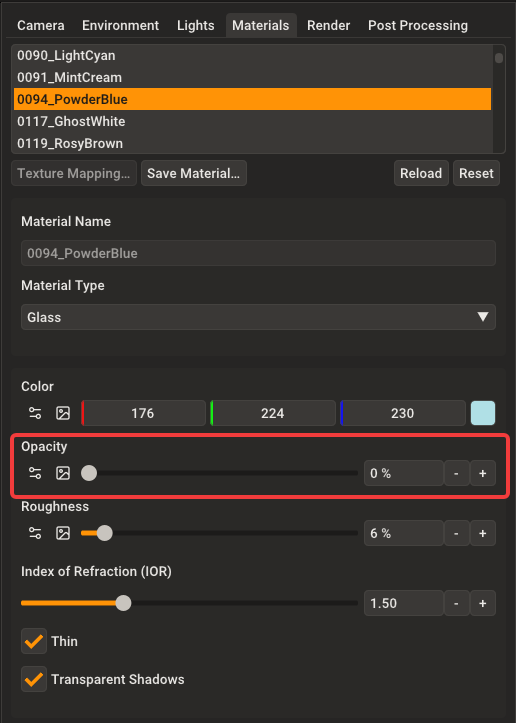Click the Opacity 0 % value field

(x=404, y=473)
